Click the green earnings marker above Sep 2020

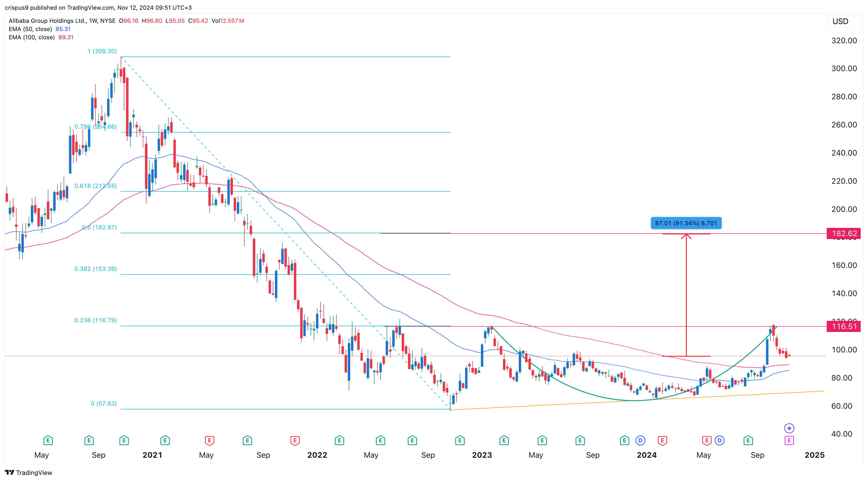click(89, 440)
